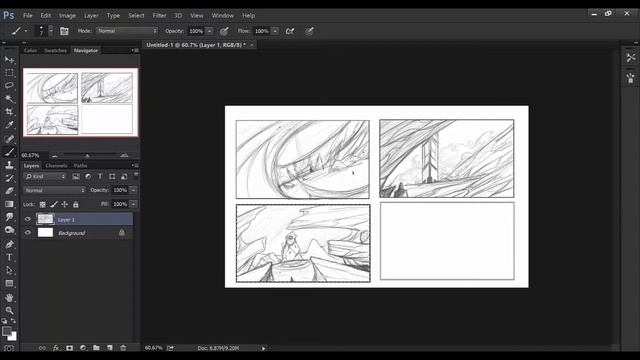Open the layer Fill dropdown arrow
The image size is (640, 360).
pos(133,204)
